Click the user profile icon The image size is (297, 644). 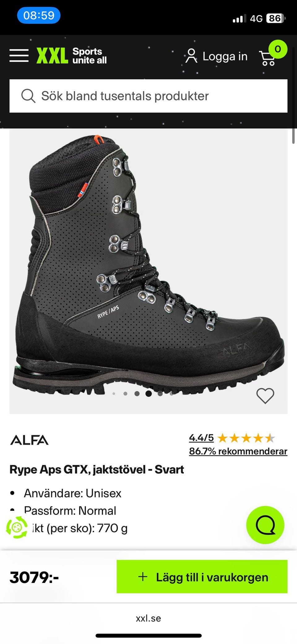coord(191,56)
